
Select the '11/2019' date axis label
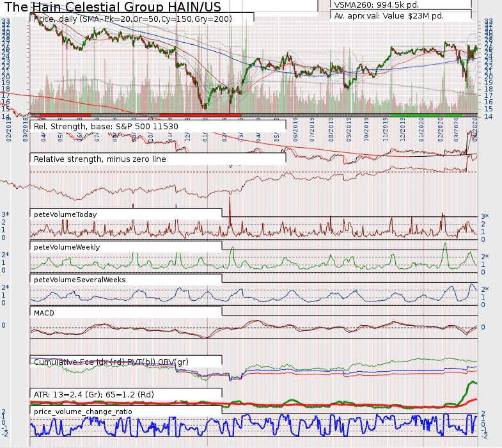coord(385,129)
